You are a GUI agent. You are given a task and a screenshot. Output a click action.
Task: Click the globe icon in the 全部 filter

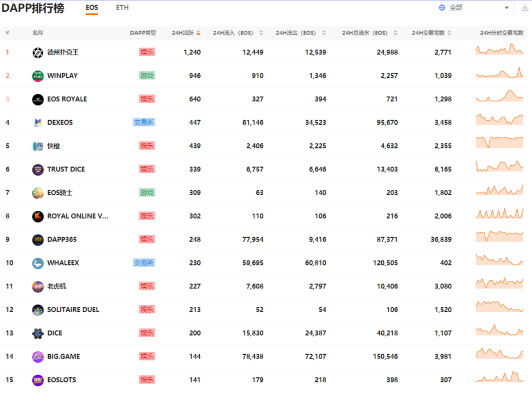point(442,7)
